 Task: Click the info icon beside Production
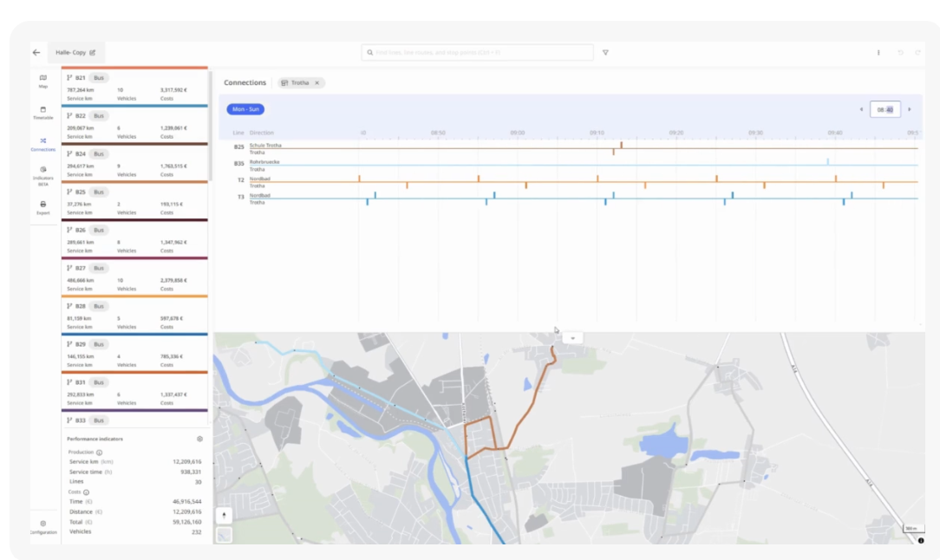click(x=100, y=453)
